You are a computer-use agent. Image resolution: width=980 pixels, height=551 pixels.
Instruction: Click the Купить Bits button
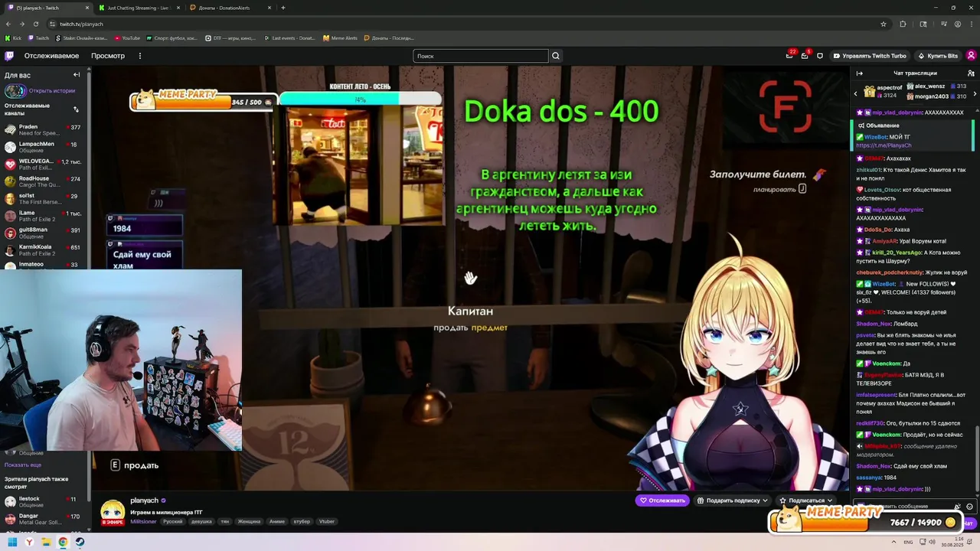click(x=938, y=56)
